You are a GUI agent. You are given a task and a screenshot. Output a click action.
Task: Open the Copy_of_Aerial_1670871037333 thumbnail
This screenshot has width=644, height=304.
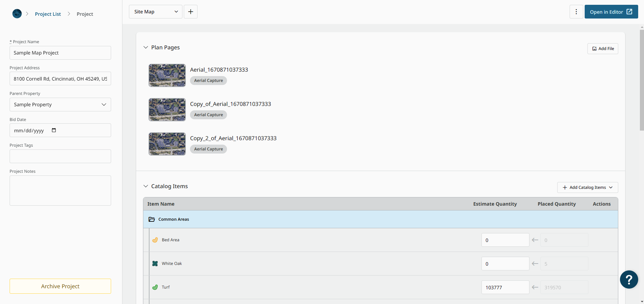point(167,110)
